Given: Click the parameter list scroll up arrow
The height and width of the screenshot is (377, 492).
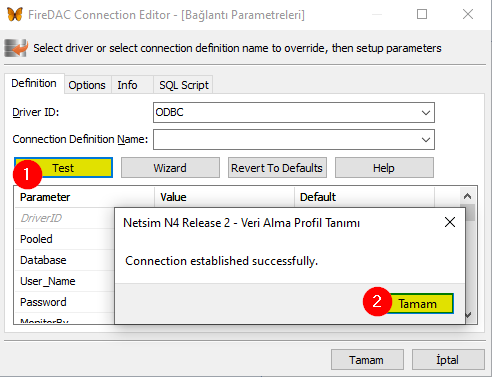Looking at the screenshot, I should point(467,196).
